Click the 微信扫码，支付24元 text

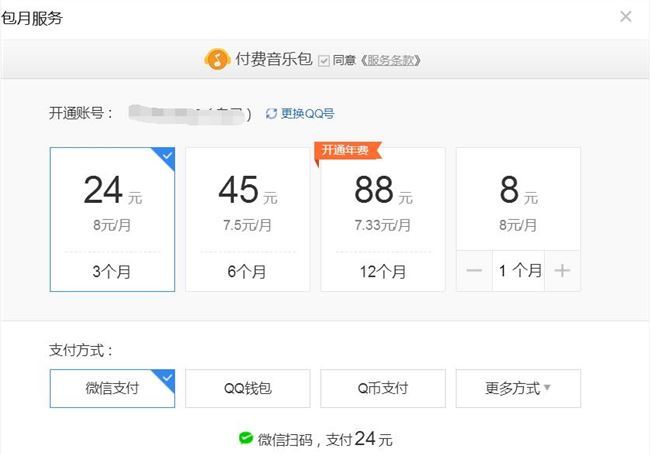[325, 439]
